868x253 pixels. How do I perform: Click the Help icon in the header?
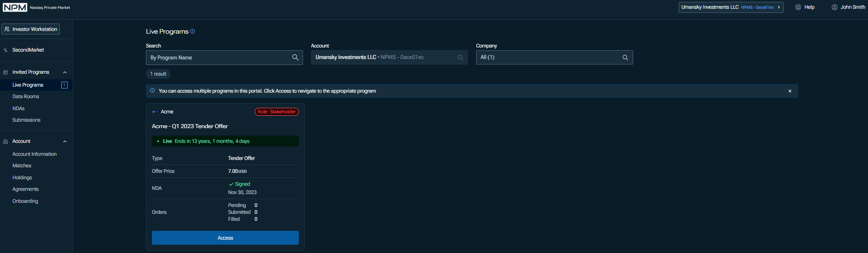(798, 7)
